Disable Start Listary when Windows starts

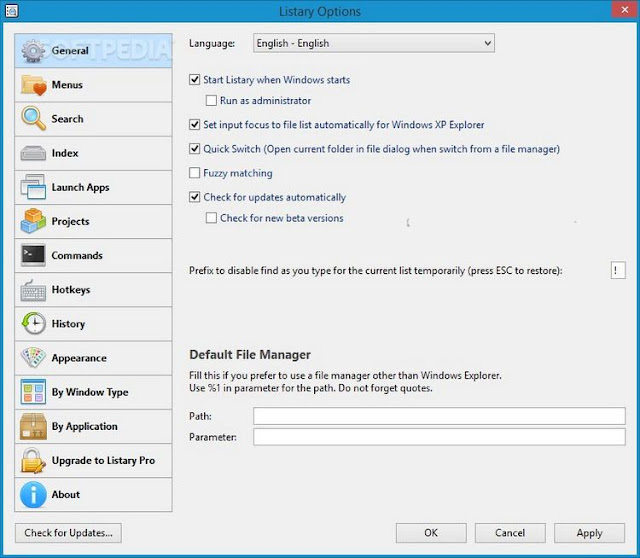pos(194,80)
